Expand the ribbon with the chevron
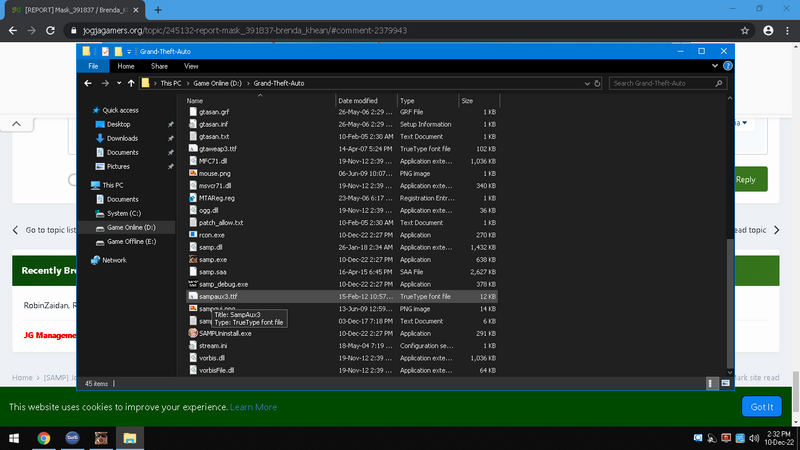This screenshot has width=800, height=450. click(715, 66)
